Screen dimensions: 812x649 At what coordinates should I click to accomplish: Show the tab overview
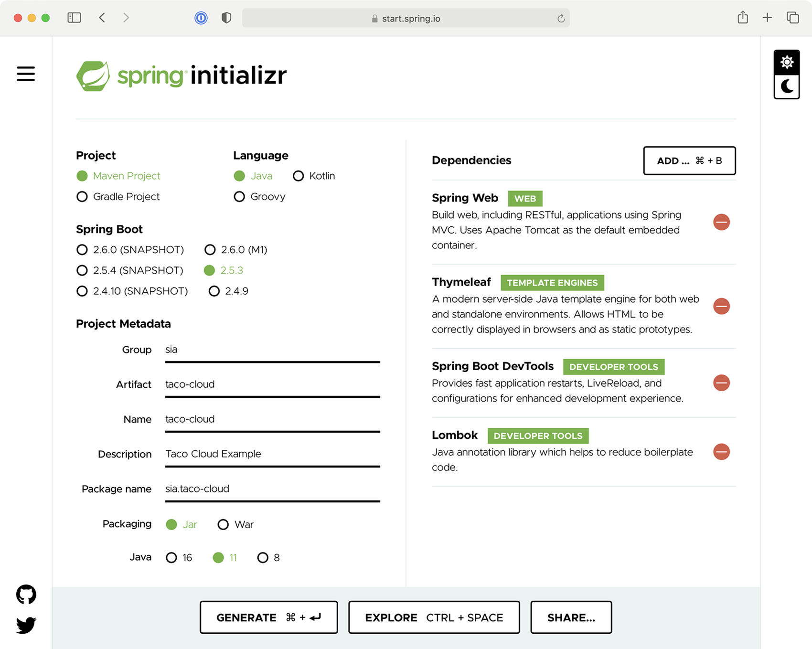pyautogui.click(x=792, y=18)
